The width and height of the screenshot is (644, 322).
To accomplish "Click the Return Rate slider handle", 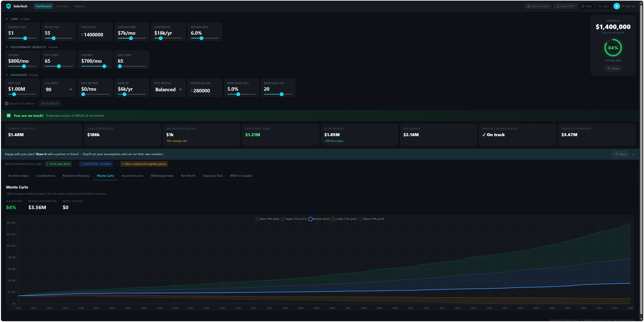I will (x=201, y=38).
